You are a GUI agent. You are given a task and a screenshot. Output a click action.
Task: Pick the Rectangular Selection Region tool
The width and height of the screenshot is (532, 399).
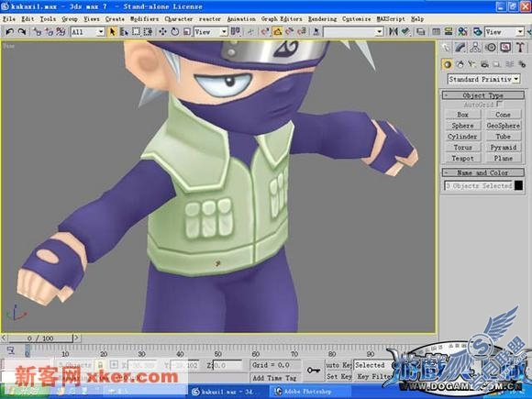pos(136,32)
